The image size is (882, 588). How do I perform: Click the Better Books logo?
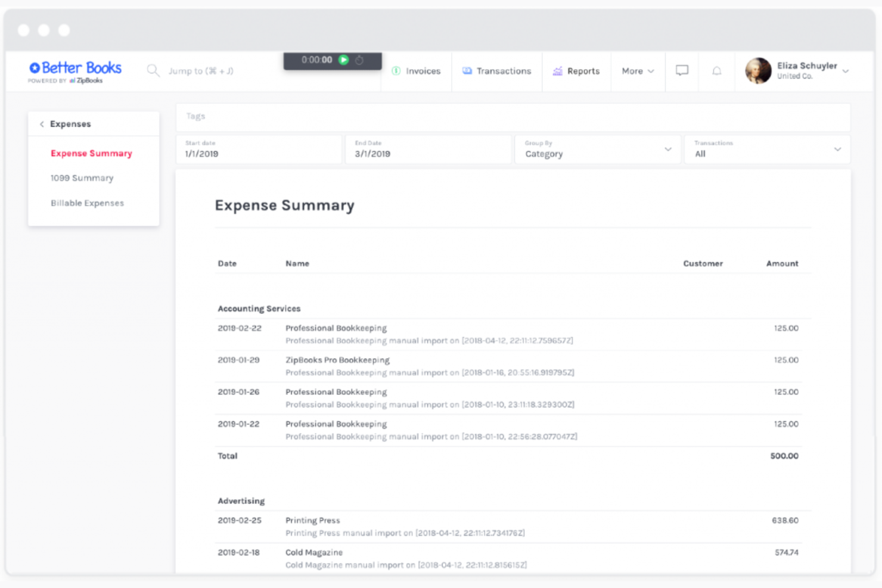(75, 67)
